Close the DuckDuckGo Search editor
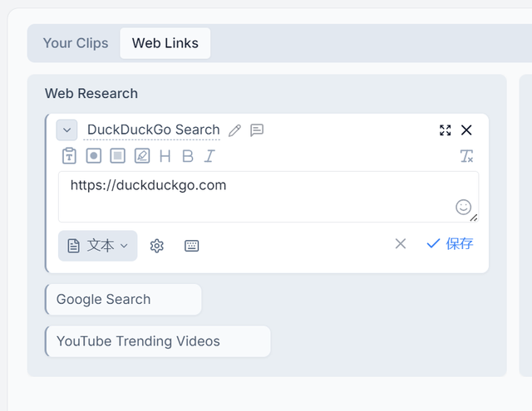The height and width of the screenshot is (411, 532). click(466, 130)
